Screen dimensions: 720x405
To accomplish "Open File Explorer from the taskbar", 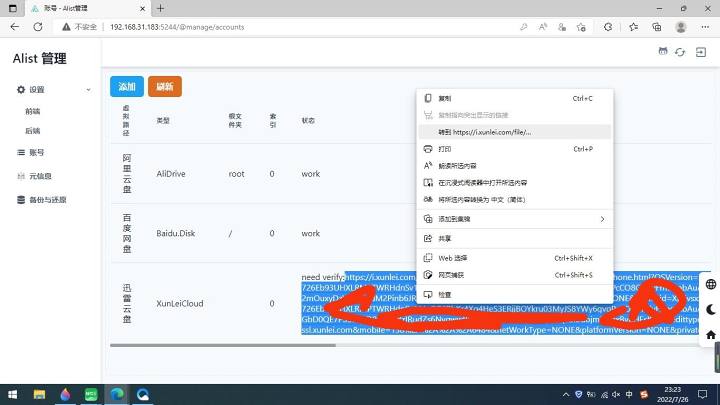I will pyautogui.click(x=39, y=394).
